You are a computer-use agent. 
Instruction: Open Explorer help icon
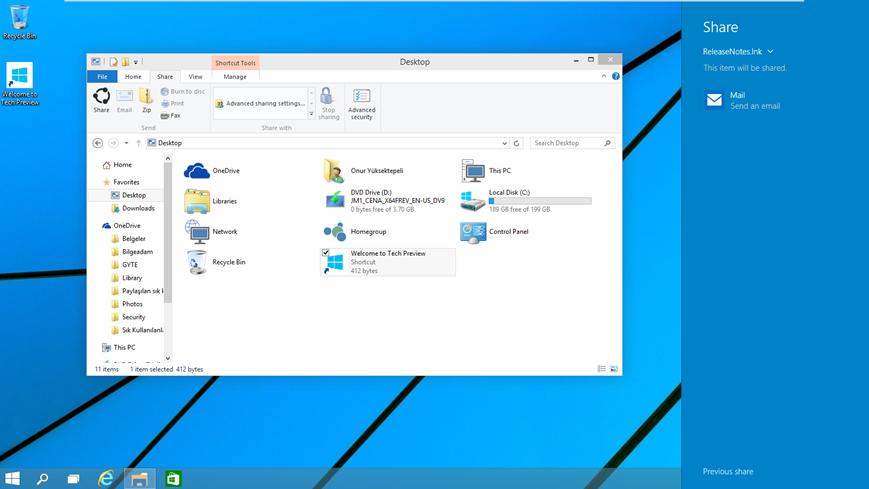tap(616, 76)
